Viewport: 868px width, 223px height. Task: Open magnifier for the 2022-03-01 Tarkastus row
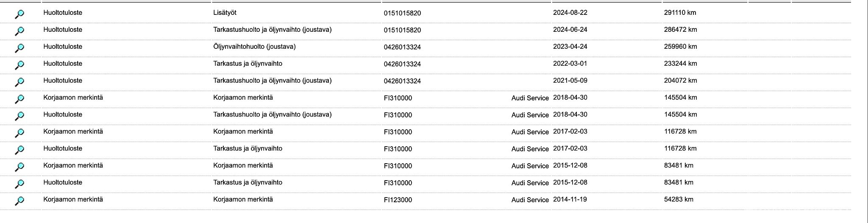19,65
